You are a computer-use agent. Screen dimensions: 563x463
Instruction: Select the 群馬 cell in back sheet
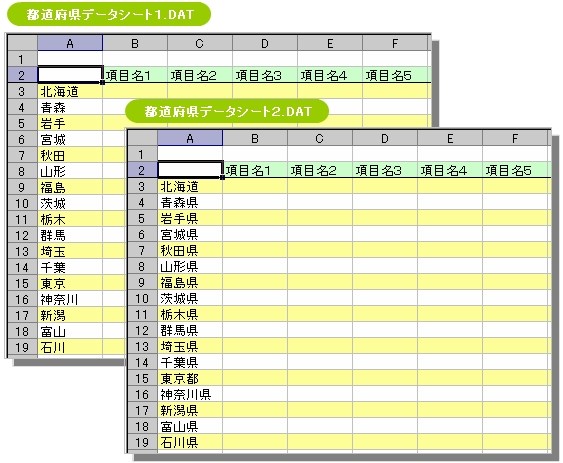click(x=70, y=235)
